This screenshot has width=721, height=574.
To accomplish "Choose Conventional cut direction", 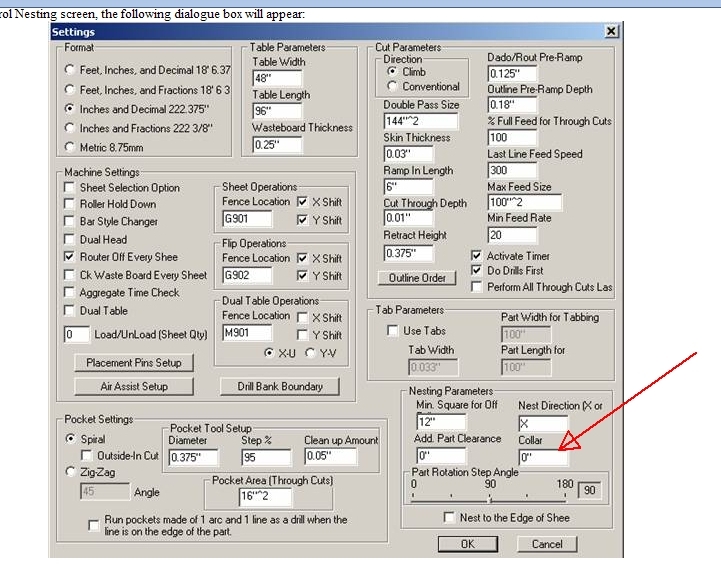I will coord(392,87).
